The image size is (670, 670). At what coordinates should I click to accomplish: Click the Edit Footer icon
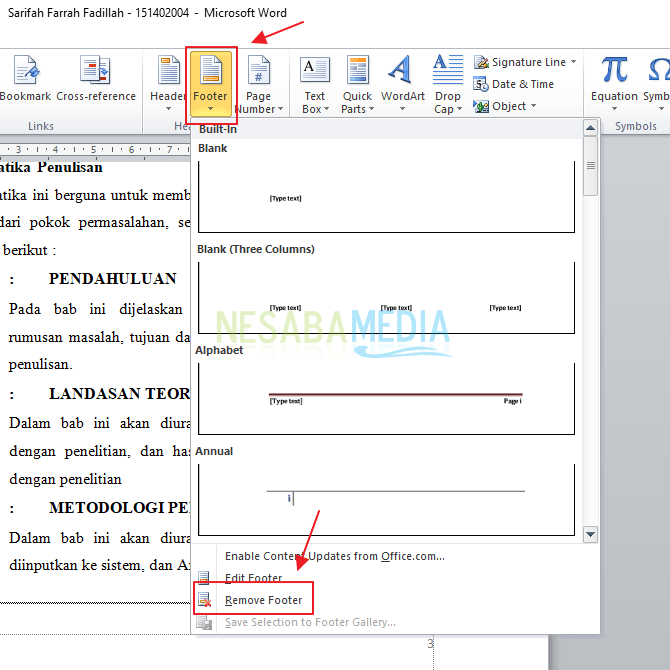pyautogui.click(x=204, y=578)
